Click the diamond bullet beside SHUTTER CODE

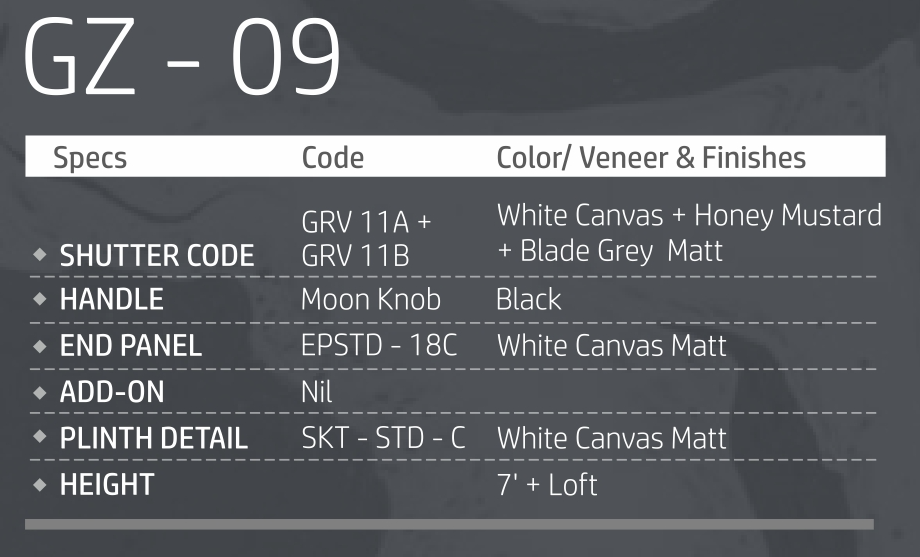tap(40, 256)
